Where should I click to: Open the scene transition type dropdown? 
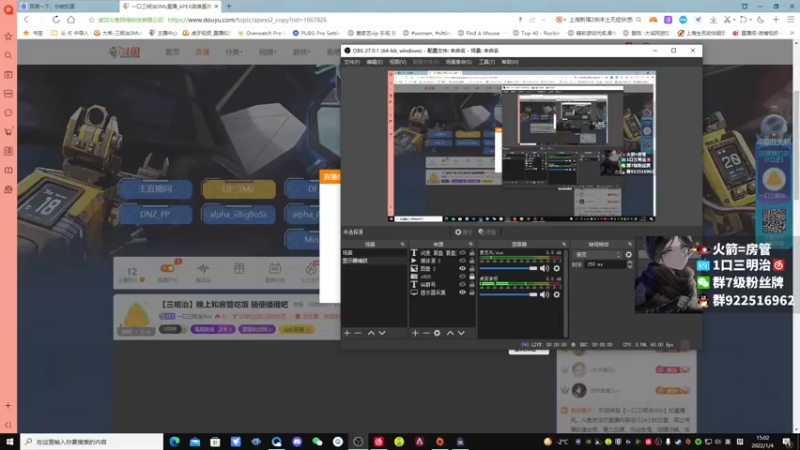(598, 255)
